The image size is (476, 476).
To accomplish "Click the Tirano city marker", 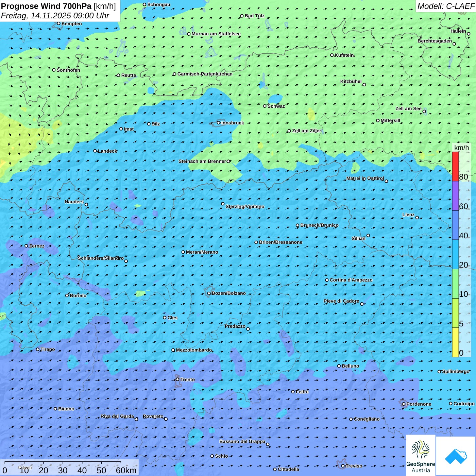I will (38, 349).
